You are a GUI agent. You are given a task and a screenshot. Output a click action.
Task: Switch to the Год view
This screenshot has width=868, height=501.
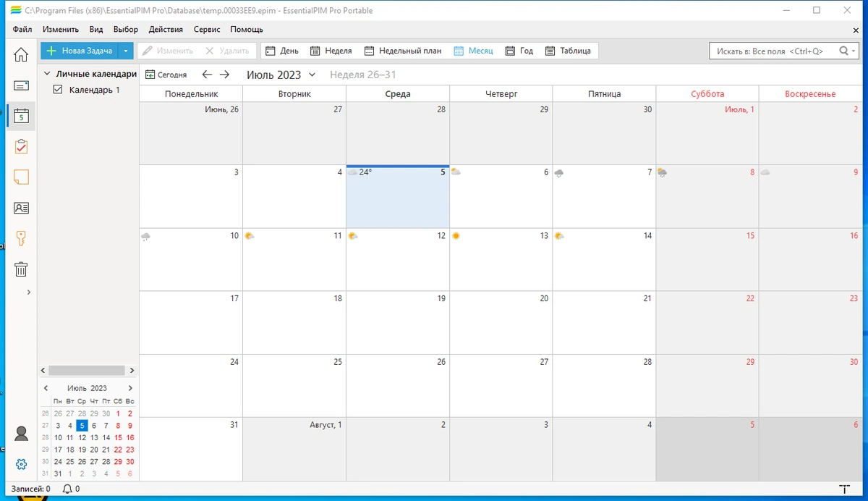click(519, 51)
